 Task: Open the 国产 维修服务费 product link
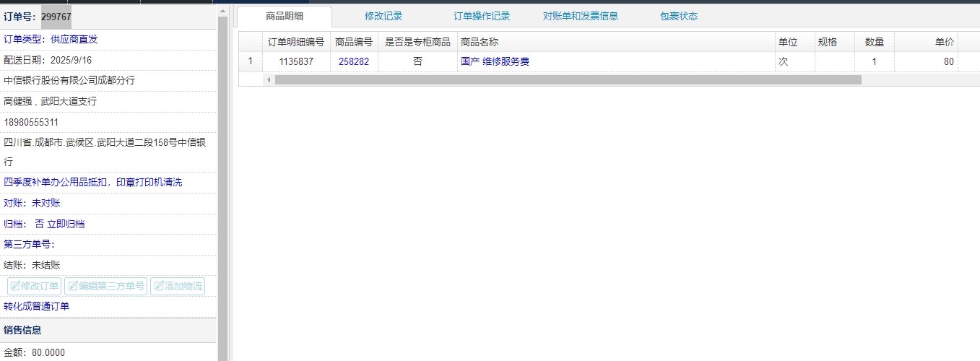point(495,62)
